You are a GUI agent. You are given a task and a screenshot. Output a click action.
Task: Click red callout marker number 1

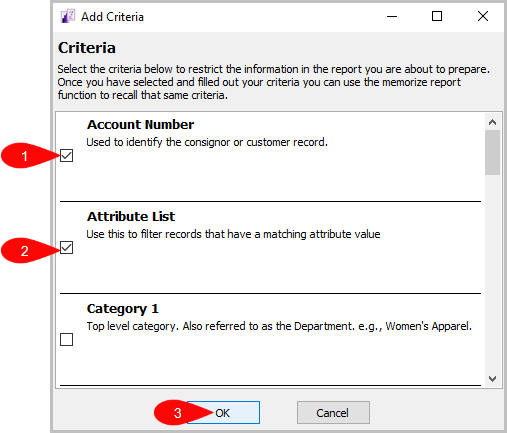tap(24, 156)
